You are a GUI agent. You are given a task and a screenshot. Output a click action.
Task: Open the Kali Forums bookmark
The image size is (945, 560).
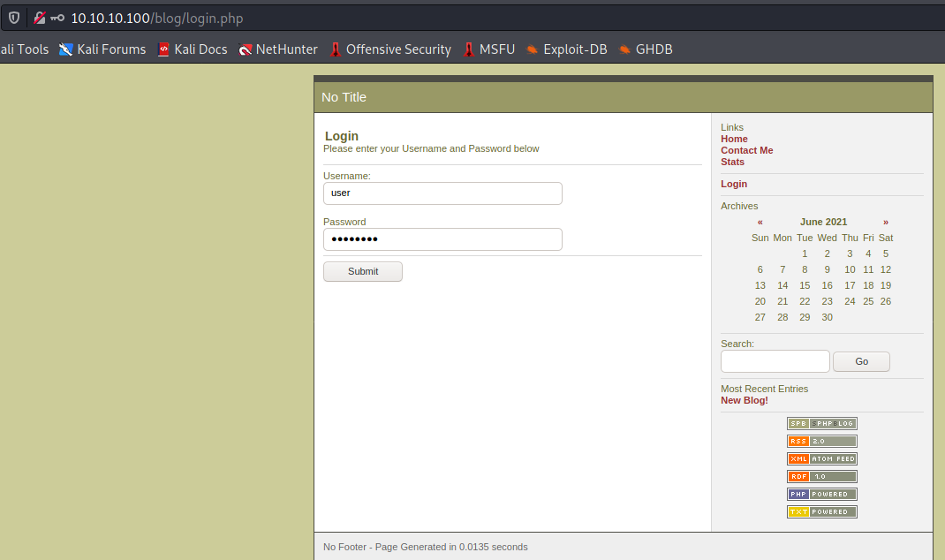102,49
